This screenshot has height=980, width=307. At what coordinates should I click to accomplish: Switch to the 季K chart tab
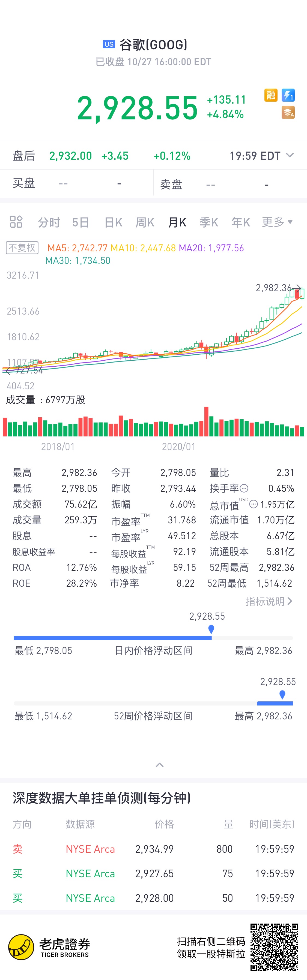[209, 222]
